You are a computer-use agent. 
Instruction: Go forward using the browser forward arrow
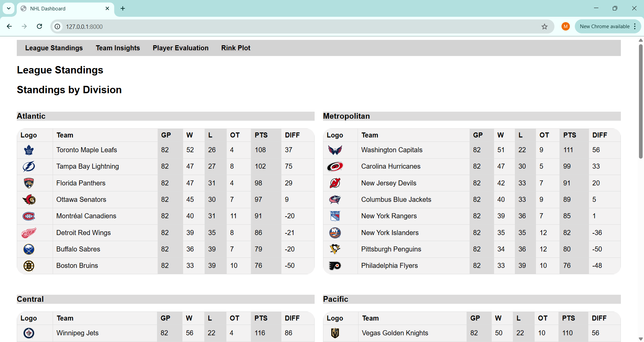(24, 26)
